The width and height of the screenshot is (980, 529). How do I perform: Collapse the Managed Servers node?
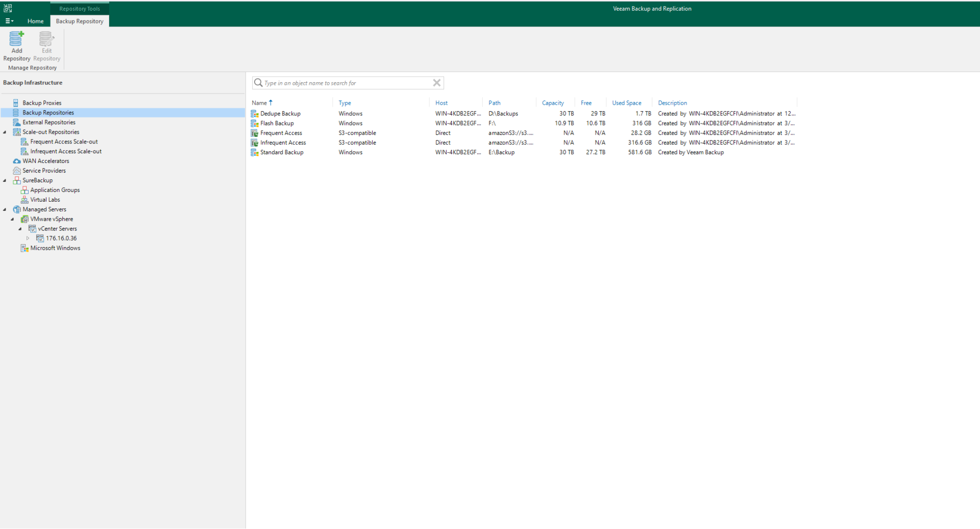tap(5, 209)
